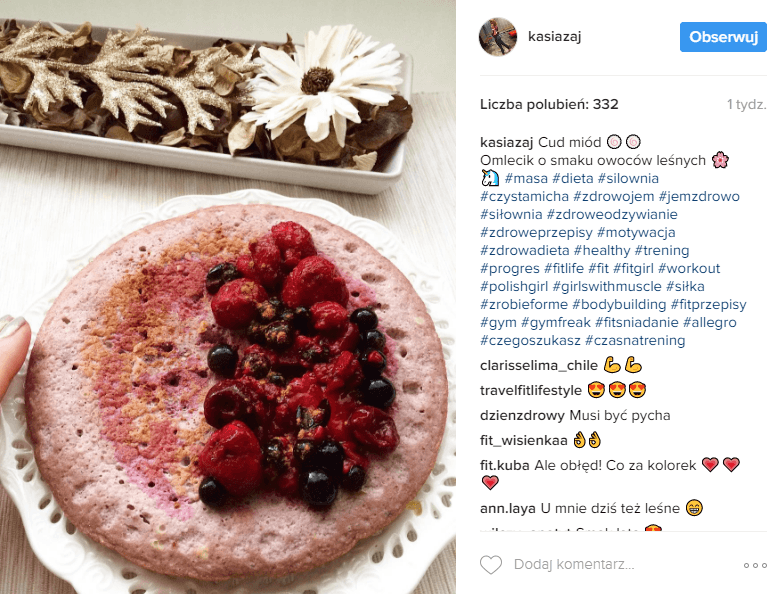The width and height of the screenshot is (769, 594).
Task: Open kasiazaj profile avatar picture
Action: (x=498, y=37)
